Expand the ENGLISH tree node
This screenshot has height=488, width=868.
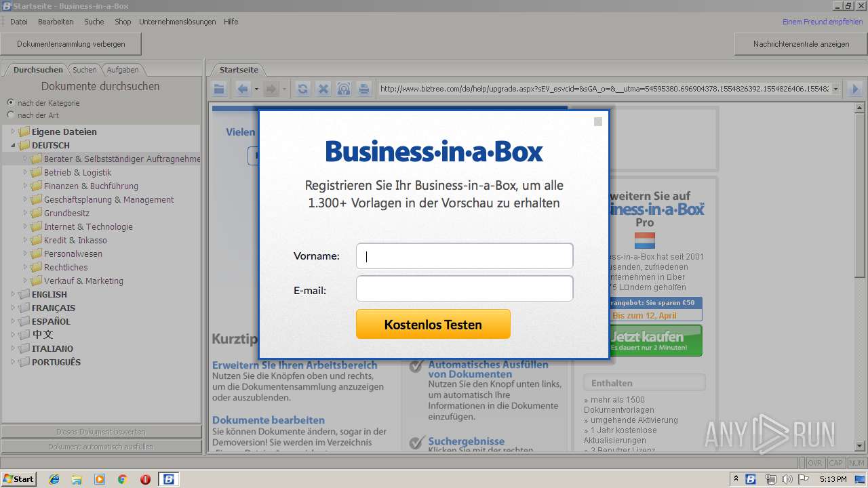[13, 294]
